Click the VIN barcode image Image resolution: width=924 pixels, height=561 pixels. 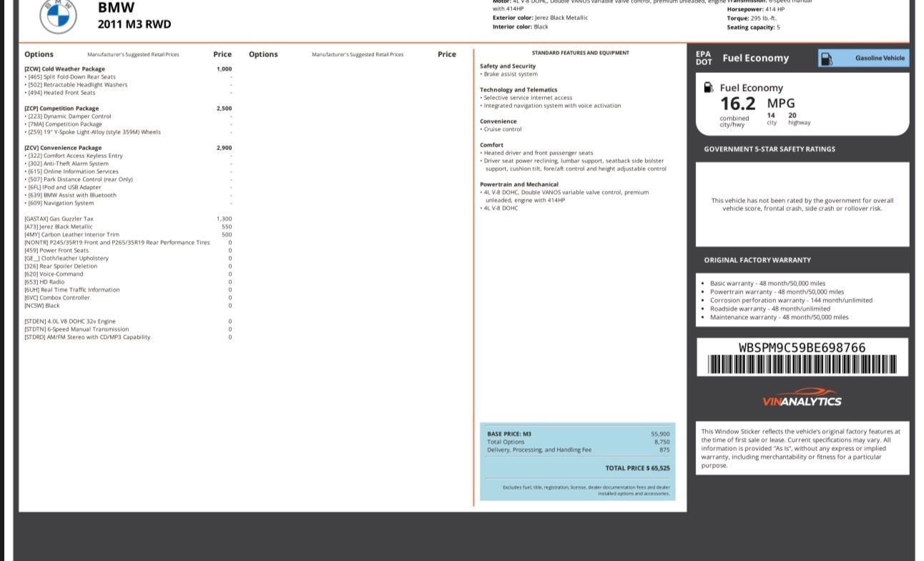point(802,364)
